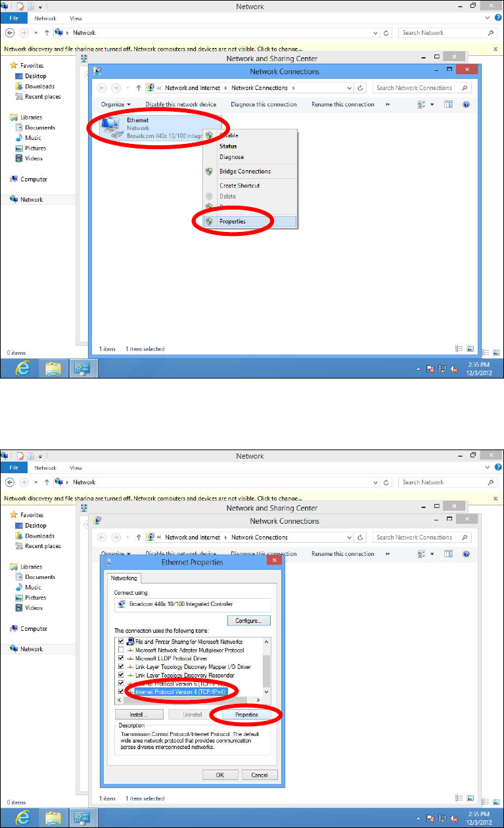Click Cancel in Ethernet Properties dialog
Screen dimensions: 504x828
coord(260,775)
